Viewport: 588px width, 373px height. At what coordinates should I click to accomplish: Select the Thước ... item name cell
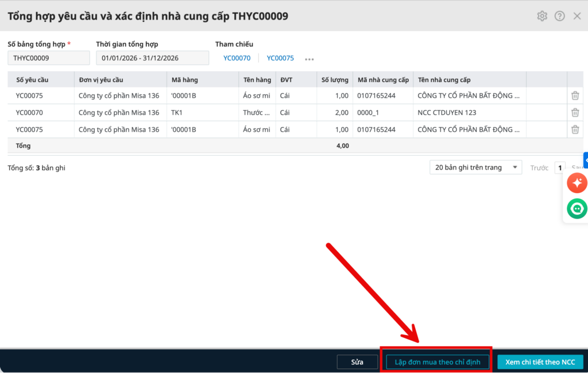[x=257, y=113]
